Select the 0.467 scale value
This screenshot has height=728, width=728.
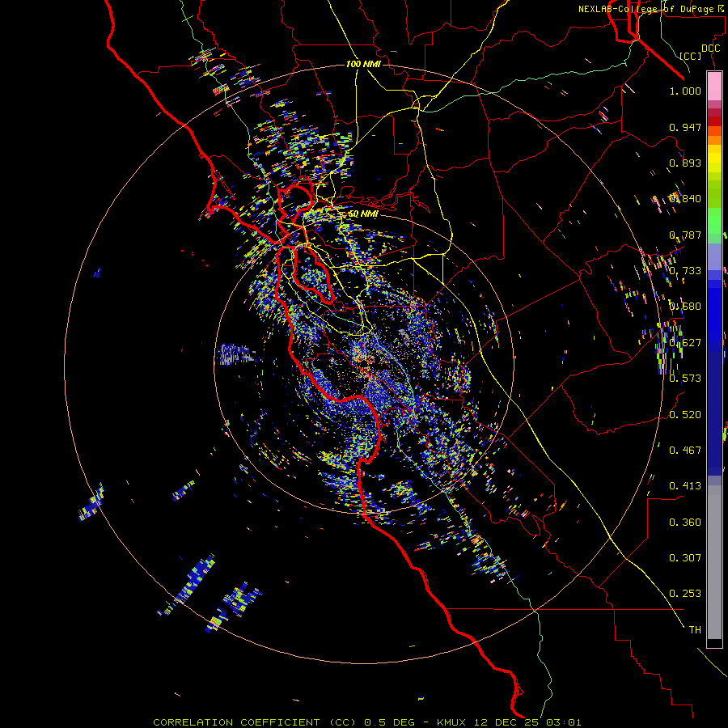pos(685,451)
